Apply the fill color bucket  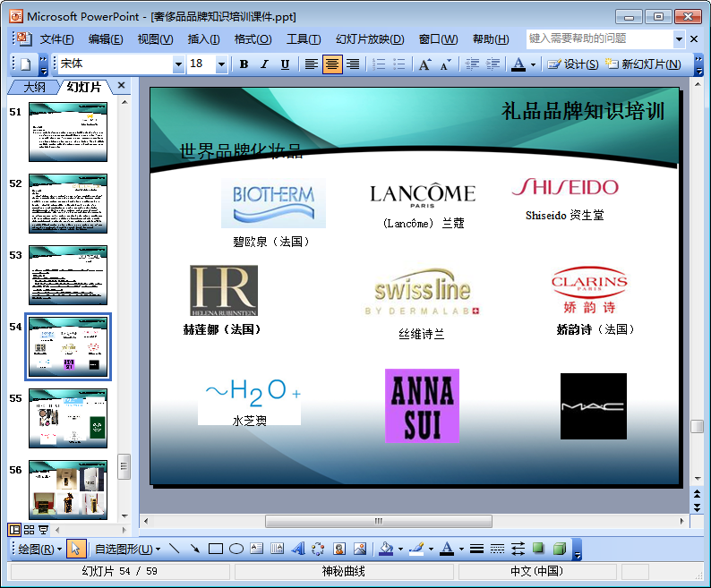click(x=386, y=549)
